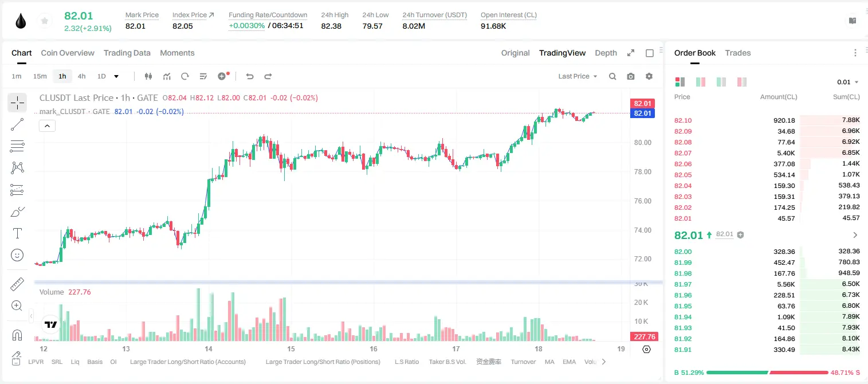Open chart settings gear icon
The image size is (868, 384).
[x=649, y=76]
